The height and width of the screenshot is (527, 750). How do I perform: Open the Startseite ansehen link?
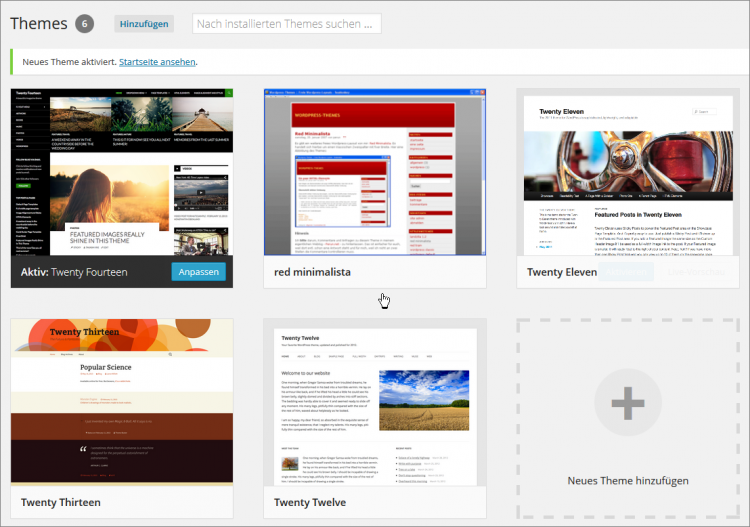point(157,62)
